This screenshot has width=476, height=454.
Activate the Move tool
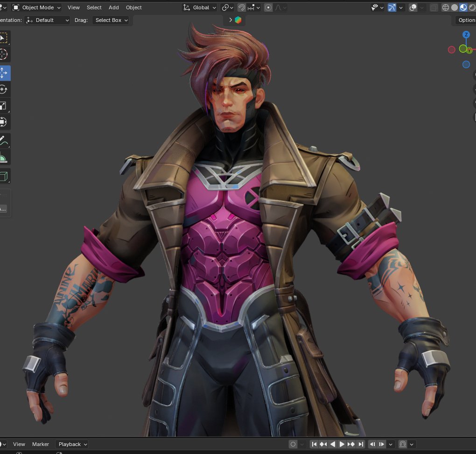4,73
